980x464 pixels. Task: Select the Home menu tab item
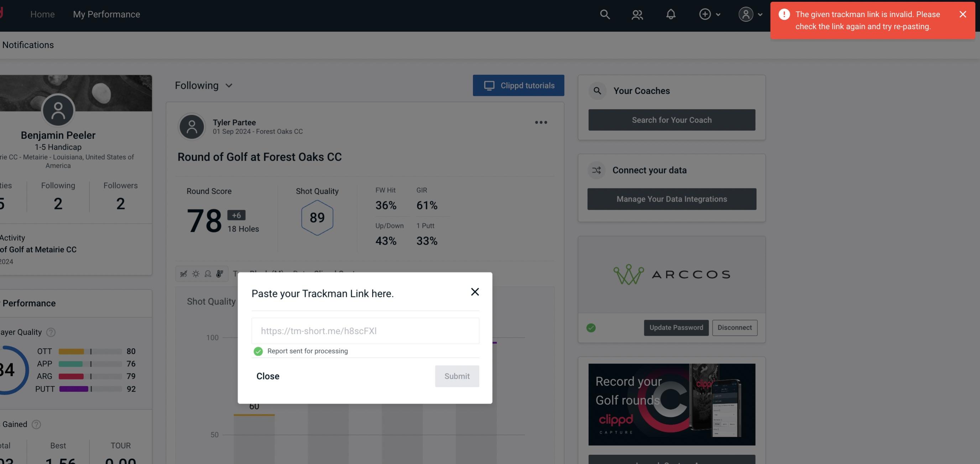[42, 14]
